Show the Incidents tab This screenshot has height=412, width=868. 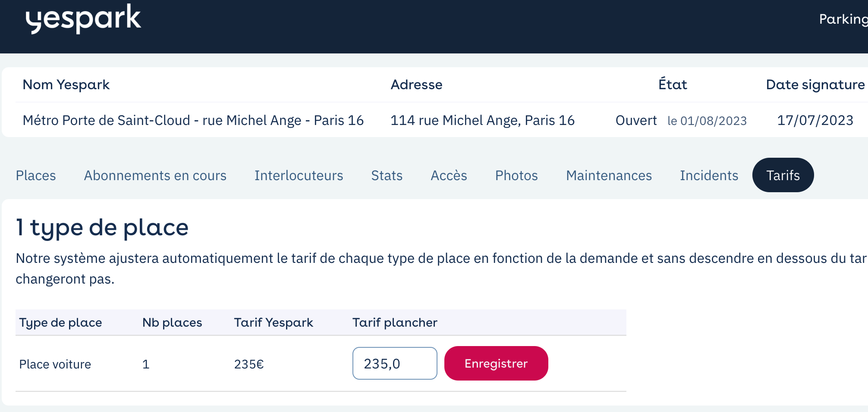point(709,175)
